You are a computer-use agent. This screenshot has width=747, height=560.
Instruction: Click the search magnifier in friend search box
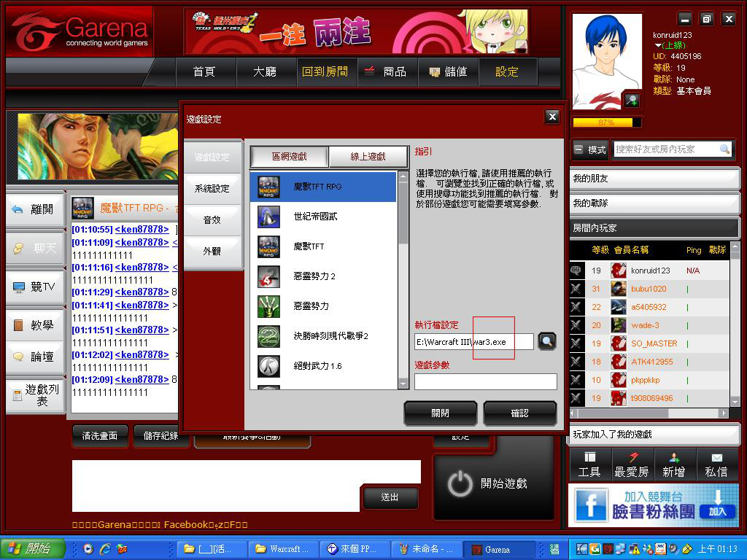coord(724,149)
